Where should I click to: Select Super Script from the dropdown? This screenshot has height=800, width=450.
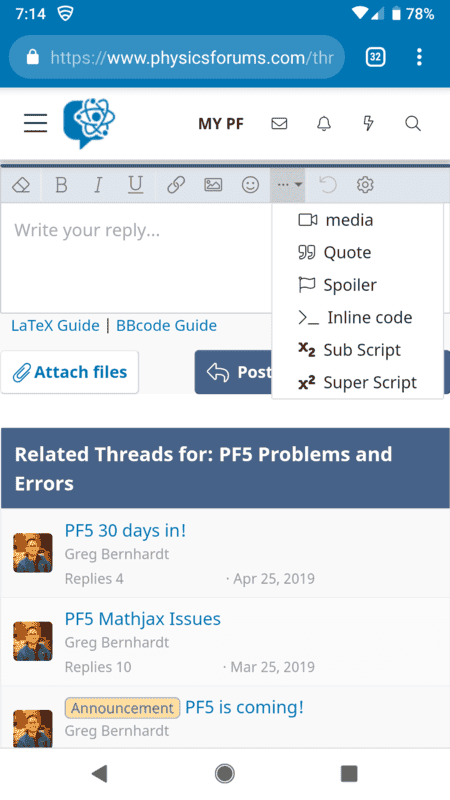pos(357,383)
